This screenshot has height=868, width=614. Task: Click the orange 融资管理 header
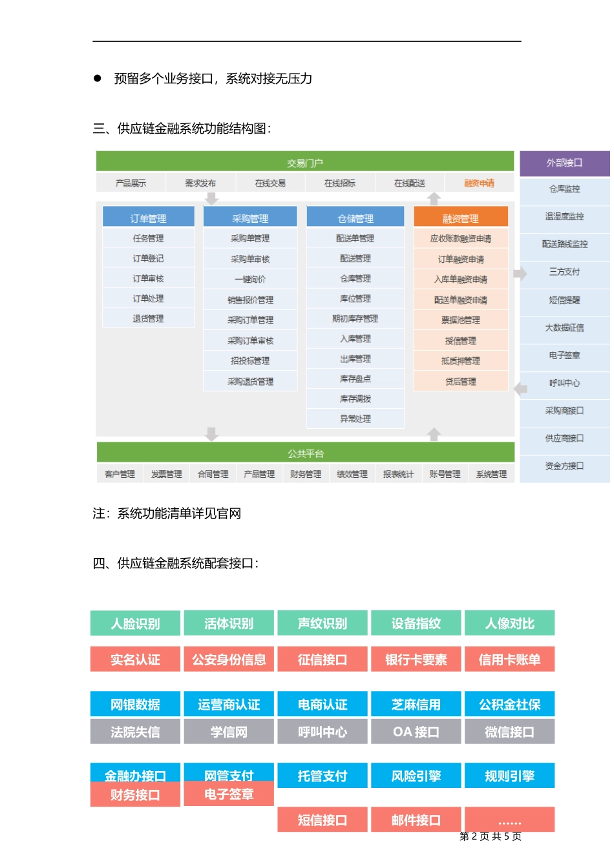(x=461, y=218)
